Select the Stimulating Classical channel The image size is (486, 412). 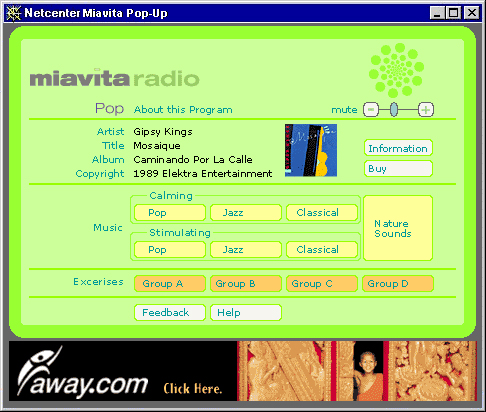(322, 250)
